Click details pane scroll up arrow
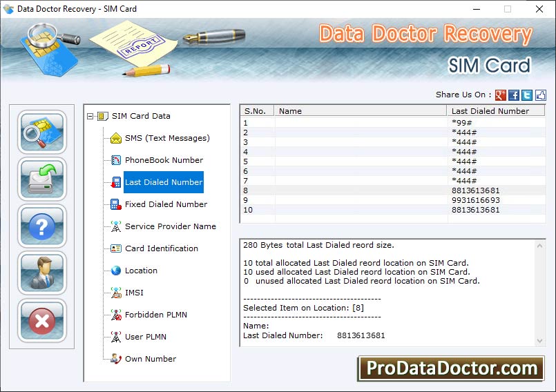 (x=539, y=246)
